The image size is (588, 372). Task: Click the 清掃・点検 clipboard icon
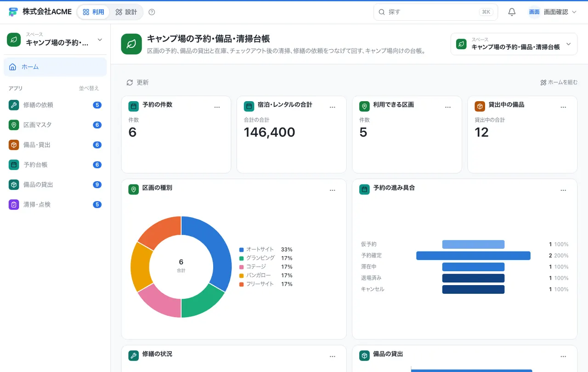tap(14, 205)
